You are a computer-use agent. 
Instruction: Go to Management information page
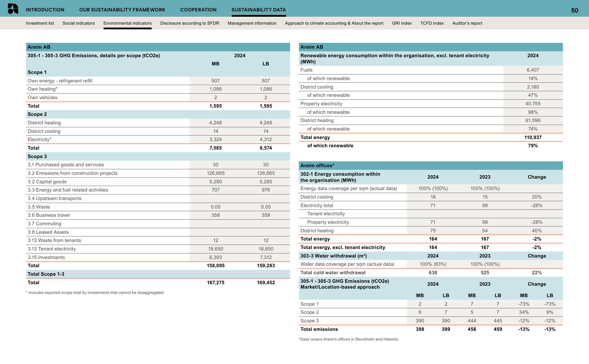pyautogui.click(x=252, y=23)
